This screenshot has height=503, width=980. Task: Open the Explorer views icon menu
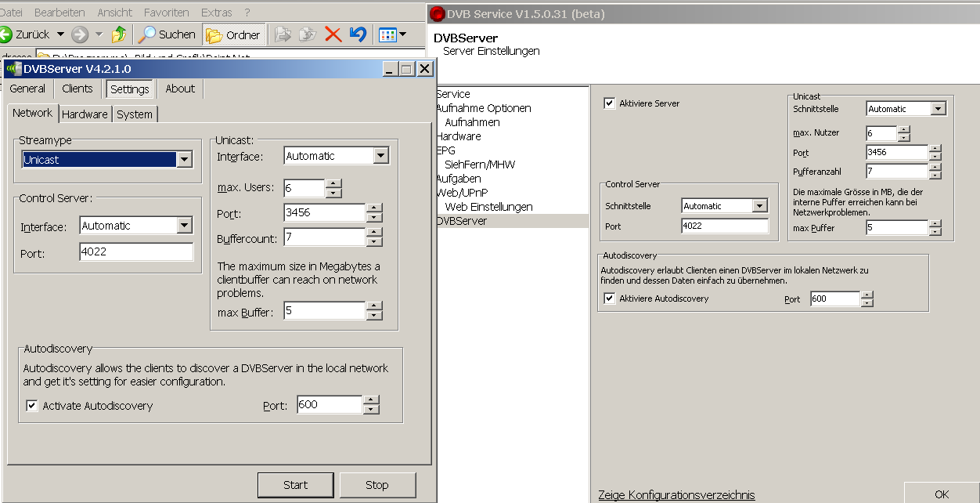pyautogui.click(x=392, y=34)
